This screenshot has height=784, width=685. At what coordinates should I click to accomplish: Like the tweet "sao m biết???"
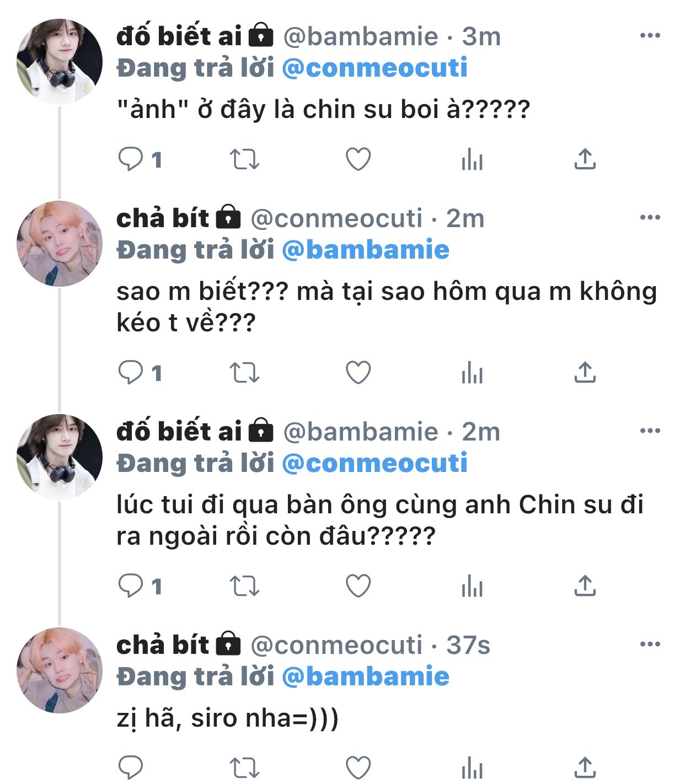click(358, 373)
